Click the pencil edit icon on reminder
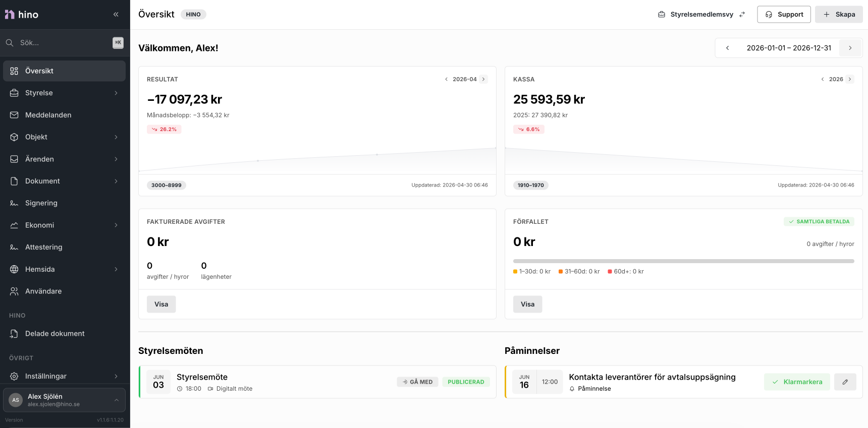Image resolution: width=868 pixels, height=428 pixels. (x=845, y=382)
